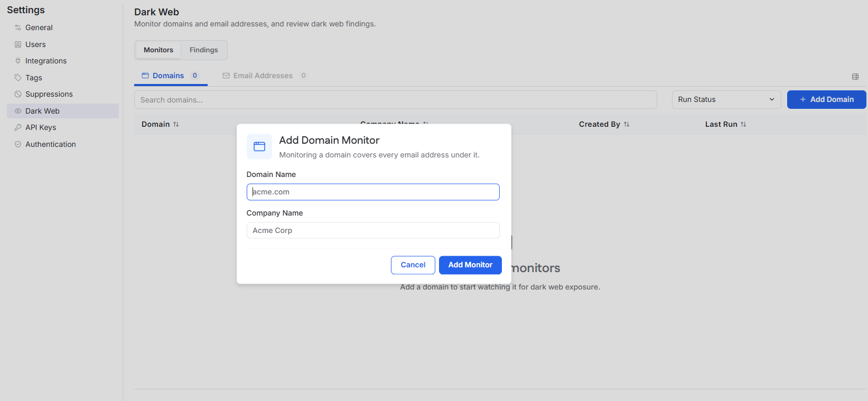Click the Domains tab window icon
Screen dimensions: 868x401
[x=145, y=76]
